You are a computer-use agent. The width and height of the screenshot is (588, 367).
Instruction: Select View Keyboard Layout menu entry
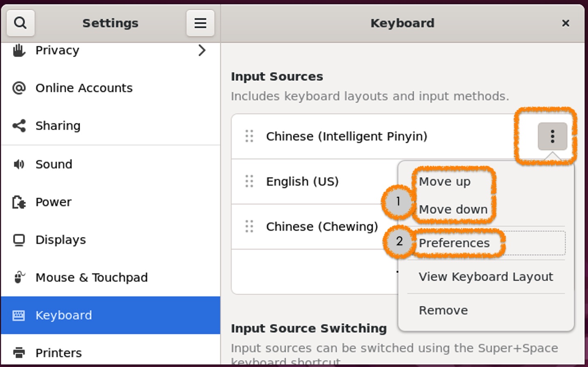486,277
